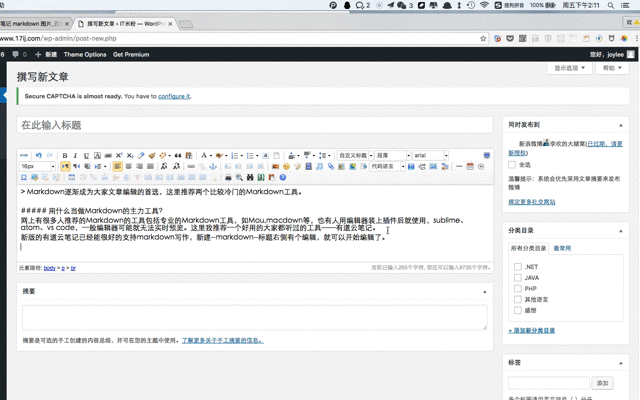Insert an emoticon
Viewport: 640px width, 400px height.
click(287, 167)
